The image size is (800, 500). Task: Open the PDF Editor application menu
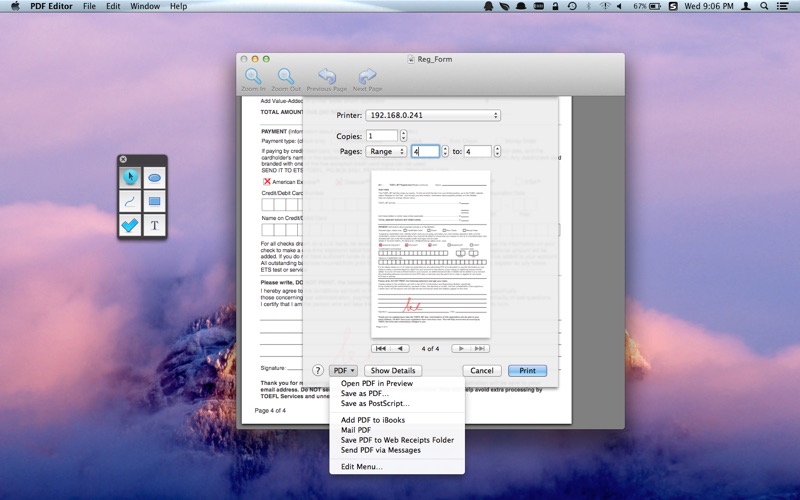51,6
